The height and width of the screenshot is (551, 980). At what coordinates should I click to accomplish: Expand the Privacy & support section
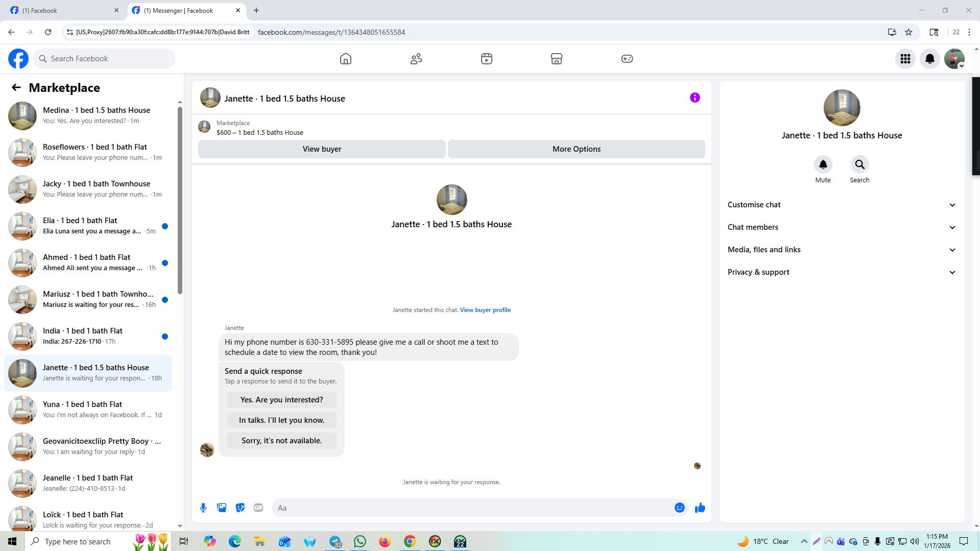(x=842, y=272)
